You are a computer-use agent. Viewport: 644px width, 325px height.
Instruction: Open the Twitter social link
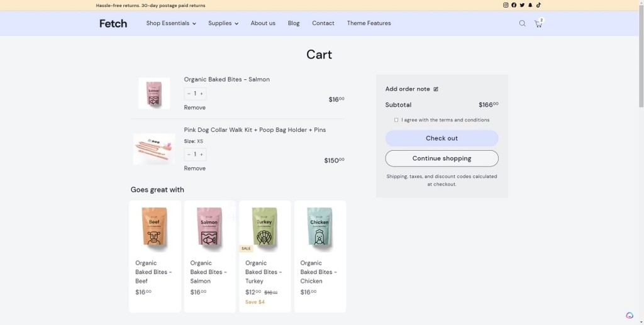pos(522,5)
